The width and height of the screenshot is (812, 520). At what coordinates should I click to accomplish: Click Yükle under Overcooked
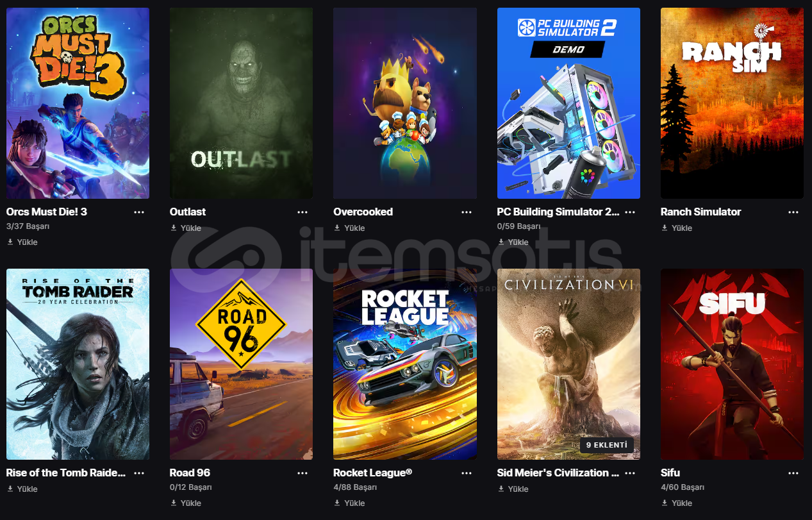pos(354,228)
